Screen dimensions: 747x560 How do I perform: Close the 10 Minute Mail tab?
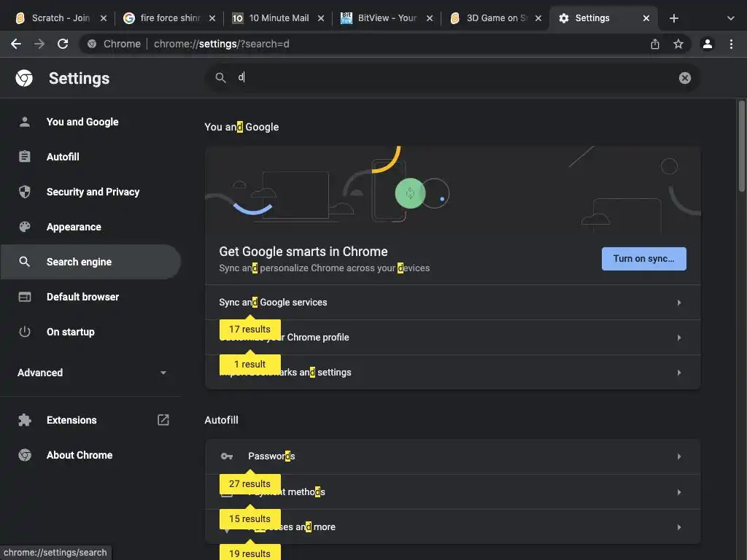pyautogui.click(x=321, y=18)
